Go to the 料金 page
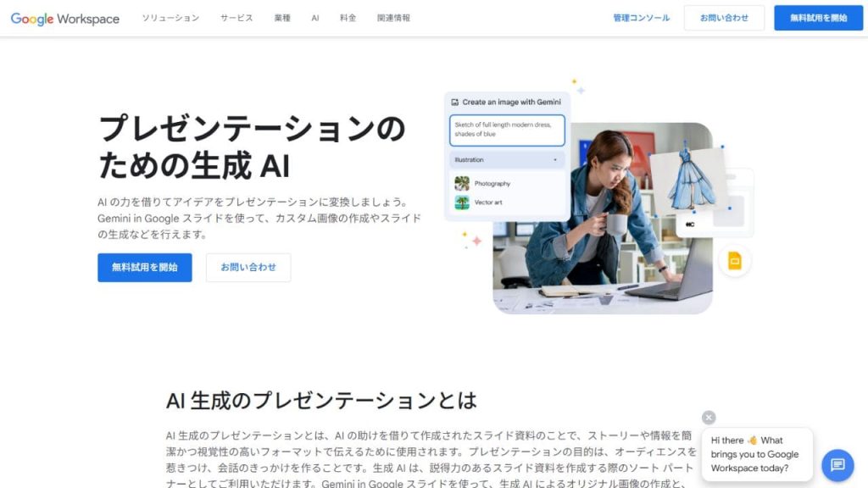 click(x=348, y=19)
